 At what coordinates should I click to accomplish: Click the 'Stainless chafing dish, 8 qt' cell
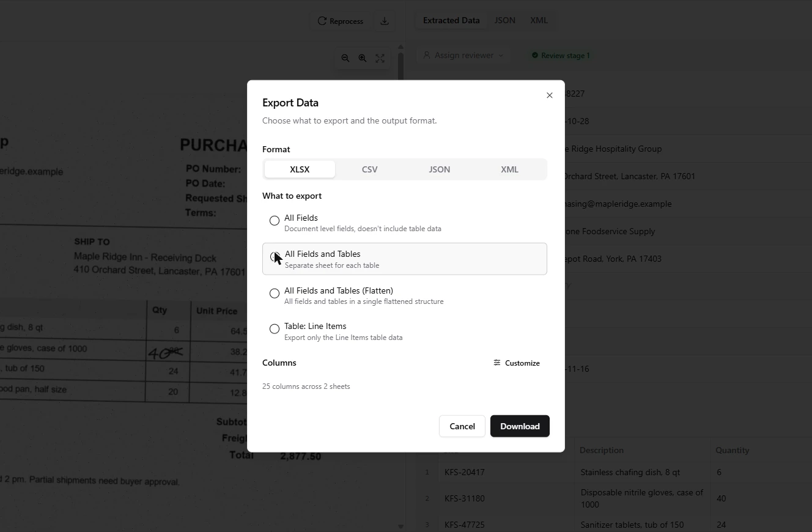[642, 472]
